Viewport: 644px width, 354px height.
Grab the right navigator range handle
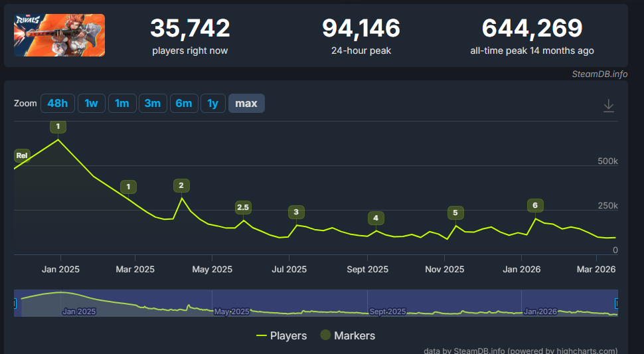point(617,304)
